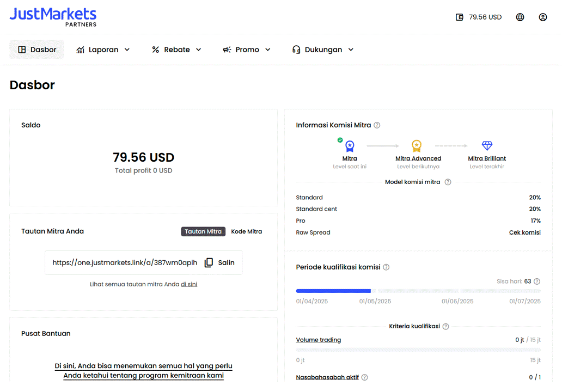
Task: Open the Pusat Bantuan help text link
Action: coord(143,371)
